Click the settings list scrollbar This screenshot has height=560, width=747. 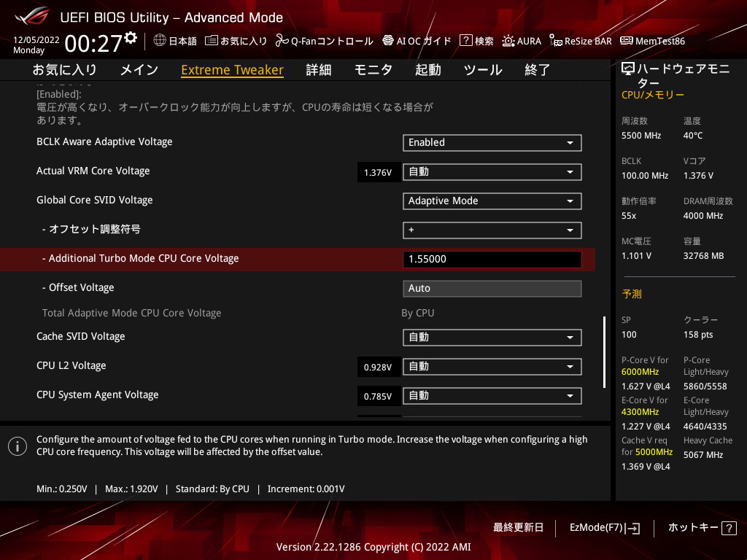point(604,352)
